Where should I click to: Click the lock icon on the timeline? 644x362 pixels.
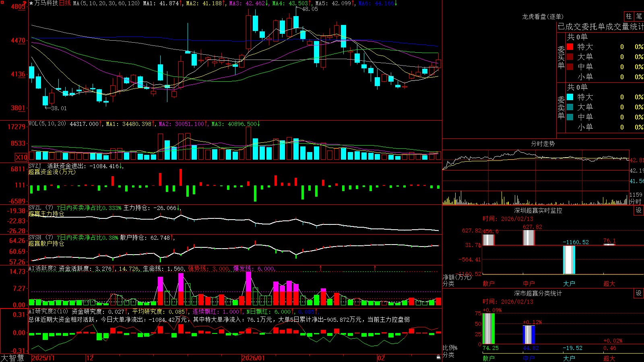click(x=439, y=357)
